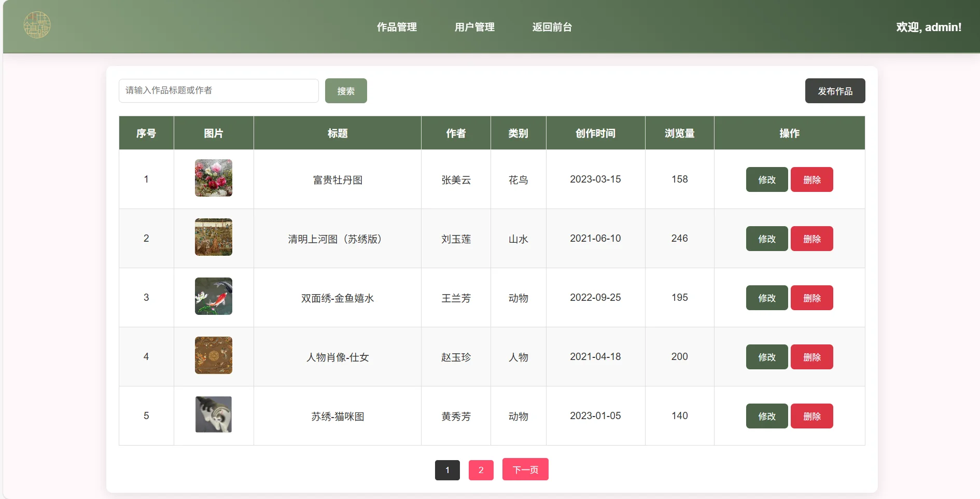The width and height of the screenshot is (980, 499).
Task: Click the 欢迎, admin! greeting text
Action: [x=928, y=27]
